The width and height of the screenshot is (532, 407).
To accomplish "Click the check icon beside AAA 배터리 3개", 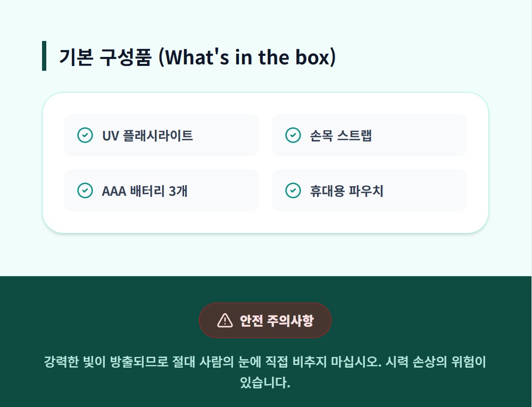I will click(x=85, y=190).
